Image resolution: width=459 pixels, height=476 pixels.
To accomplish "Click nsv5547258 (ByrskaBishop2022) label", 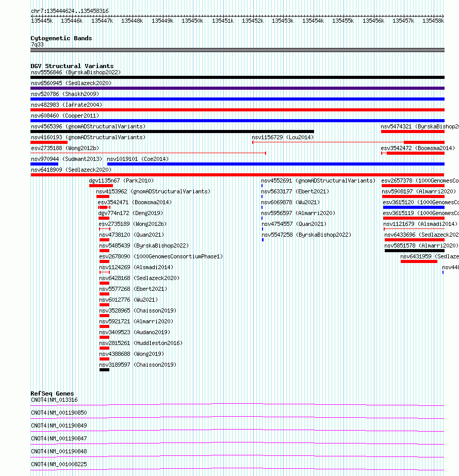I will (306, 235).
